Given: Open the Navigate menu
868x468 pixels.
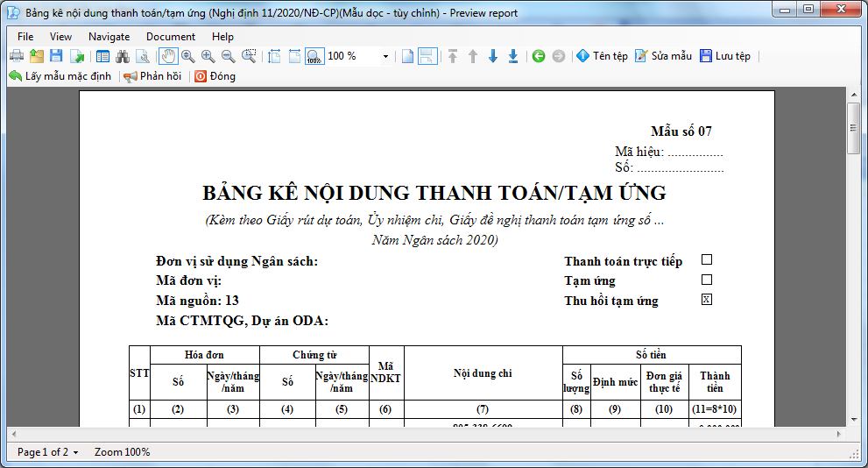Looking at the screenshot, I should coord(109,37).
